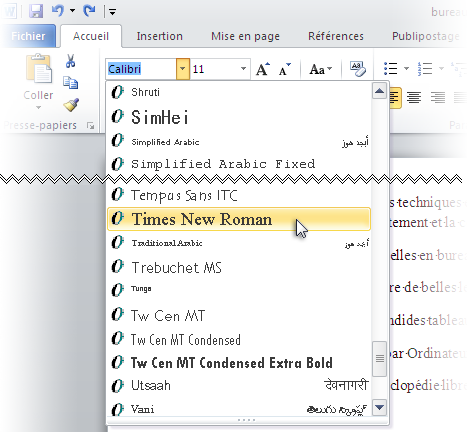Click the font name field showing Calibri
This screenshot has height=432, width=467.
(141, 69)
